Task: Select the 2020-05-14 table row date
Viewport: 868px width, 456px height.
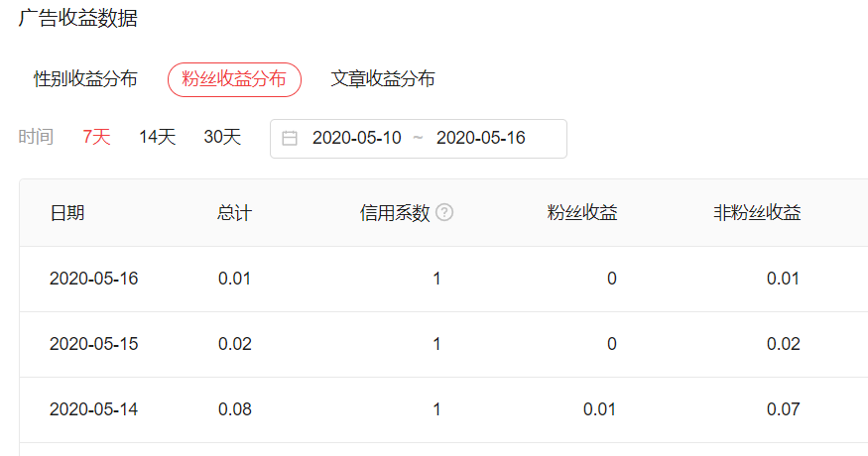Action: coord(93,409)
